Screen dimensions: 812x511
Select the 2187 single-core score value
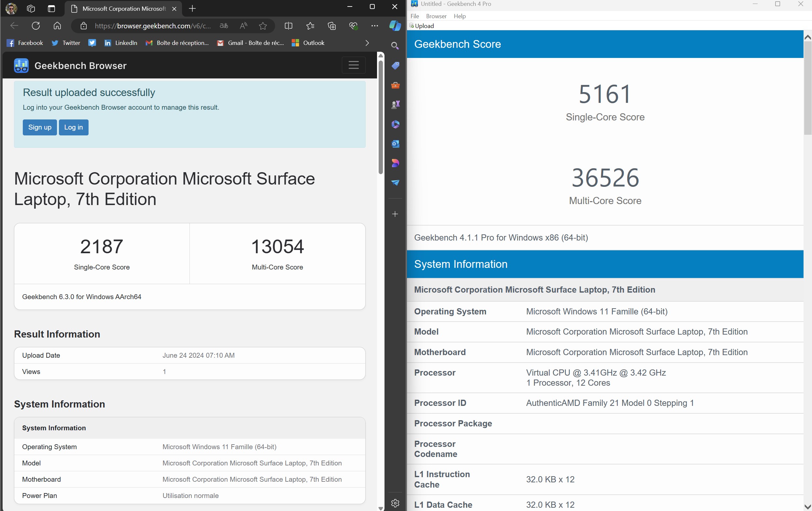click(102, 246)
